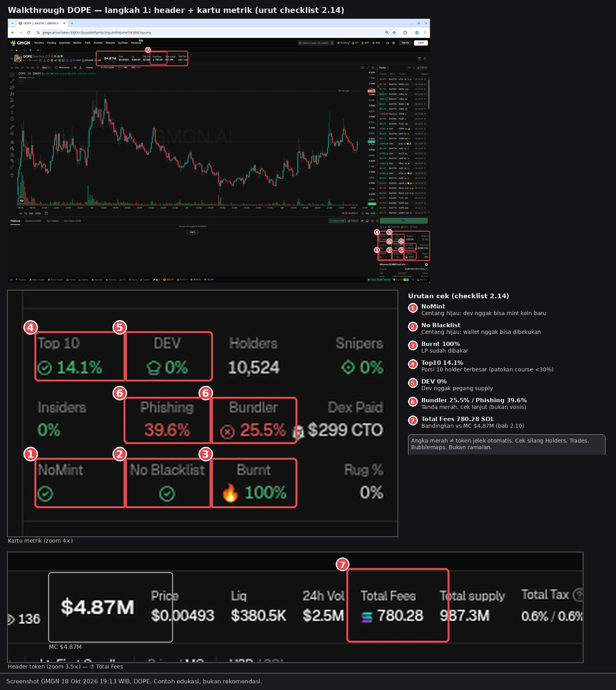Click Search name, CA, wallet field
616x690 pixels.
tap(316, 43)
